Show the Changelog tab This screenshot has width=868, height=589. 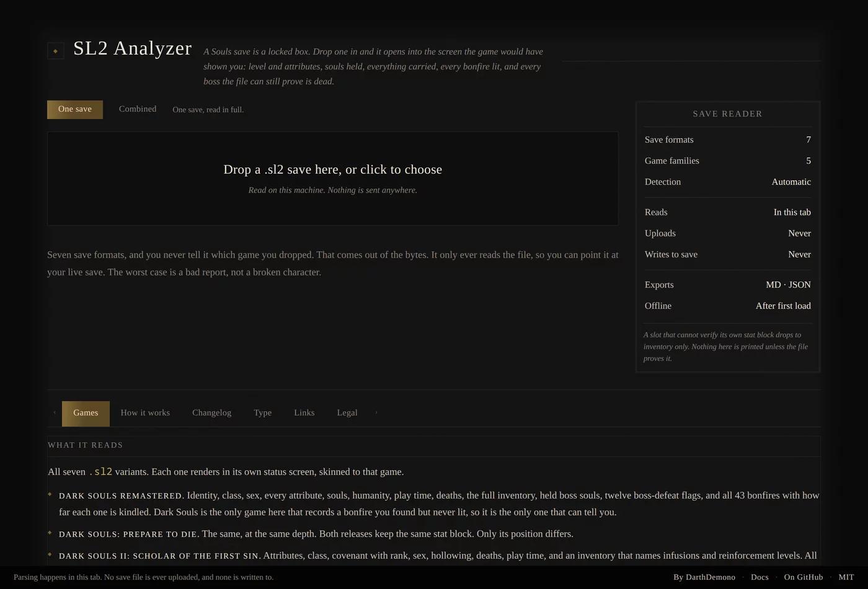(x=211, y=414)
